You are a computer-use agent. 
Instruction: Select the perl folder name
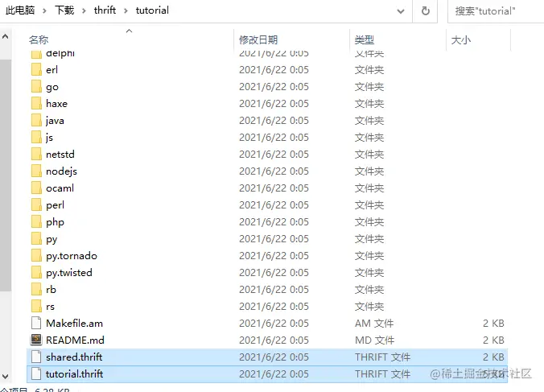(55, 205)
